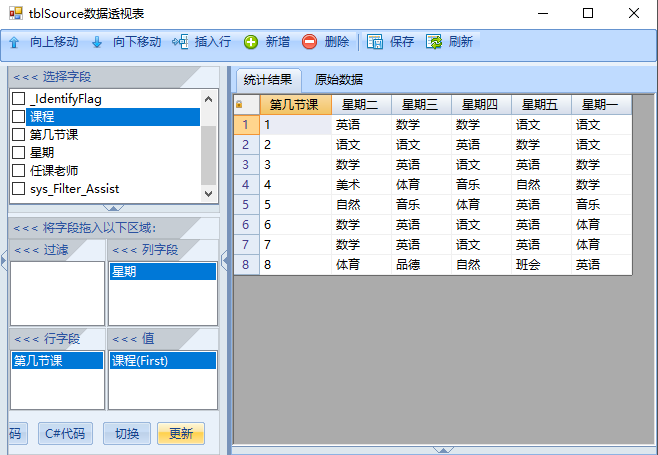Click 班会 cell in row 8
The image size is (658, 455).
tap(541, 264)
